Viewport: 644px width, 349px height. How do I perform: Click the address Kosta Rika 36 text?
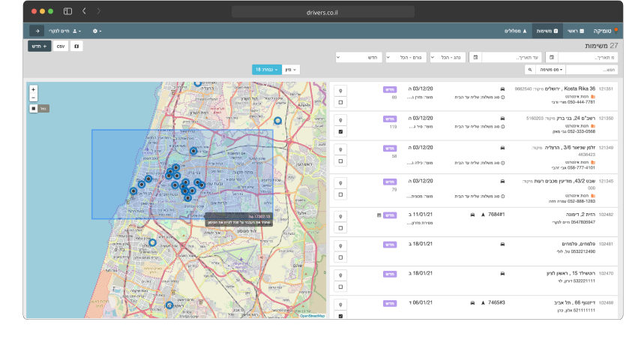pyautogui.click(x=580, y=89)
